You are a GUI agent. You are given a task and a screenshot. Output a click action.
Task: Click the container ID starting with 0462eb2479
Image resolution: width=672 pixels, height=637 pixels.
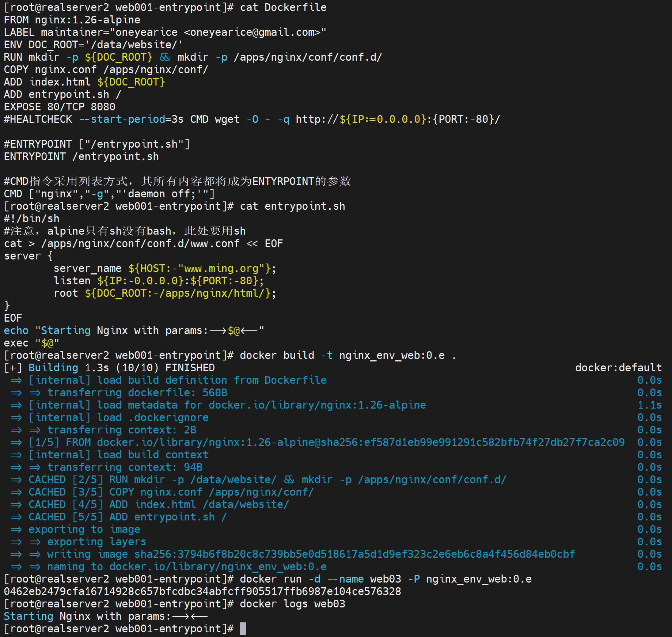202,591
